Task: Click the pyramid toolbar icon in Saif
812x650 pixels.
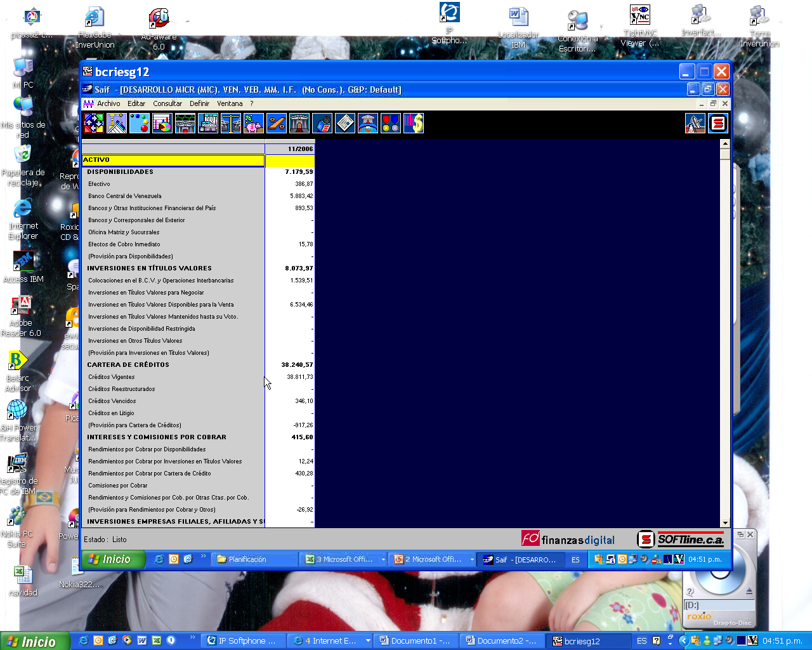Action: pyautogui.click(x=117, y=123)
